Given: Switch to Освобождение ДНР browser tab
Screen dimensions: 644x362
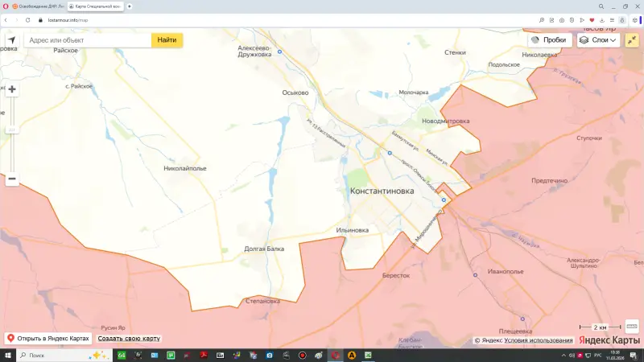Looking at the screenshot, I should pos(38,6).
